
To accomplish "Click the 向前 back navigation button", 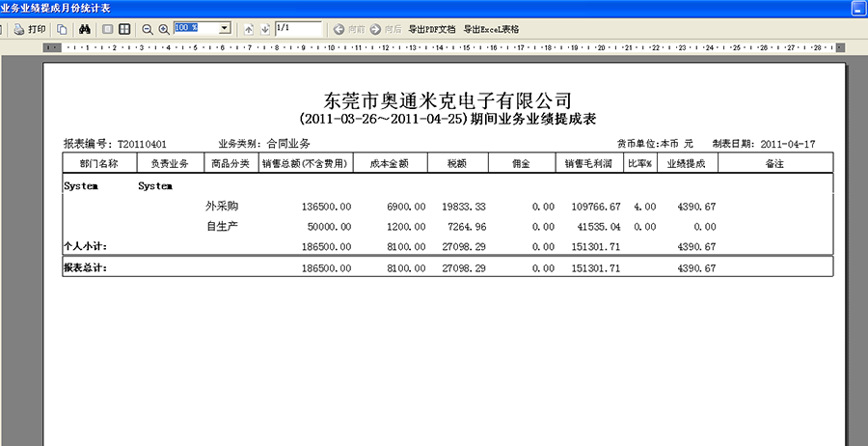I will tap(349, 29).
